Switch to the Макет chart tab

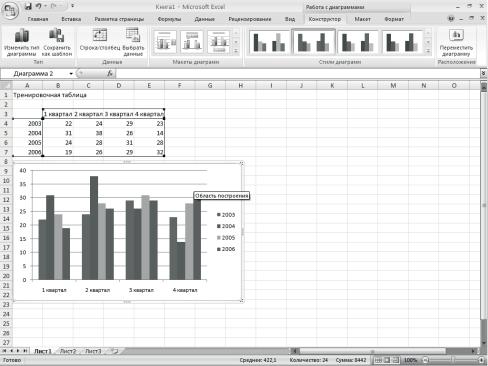[x=362, y=19]
